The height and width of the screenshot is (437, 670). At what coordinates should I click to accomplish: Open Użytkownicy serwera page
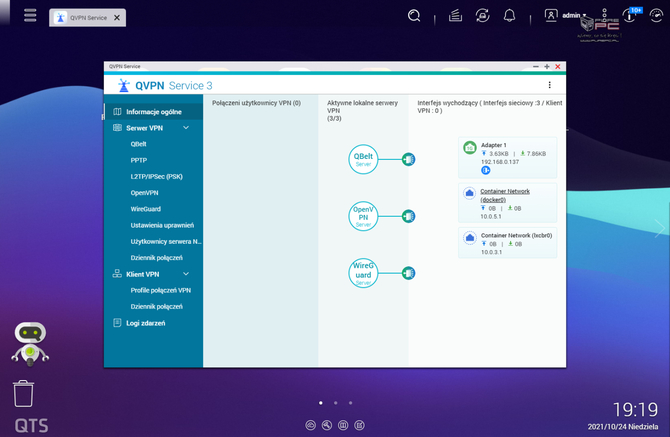pyautogui.click(x=166, y=241)
